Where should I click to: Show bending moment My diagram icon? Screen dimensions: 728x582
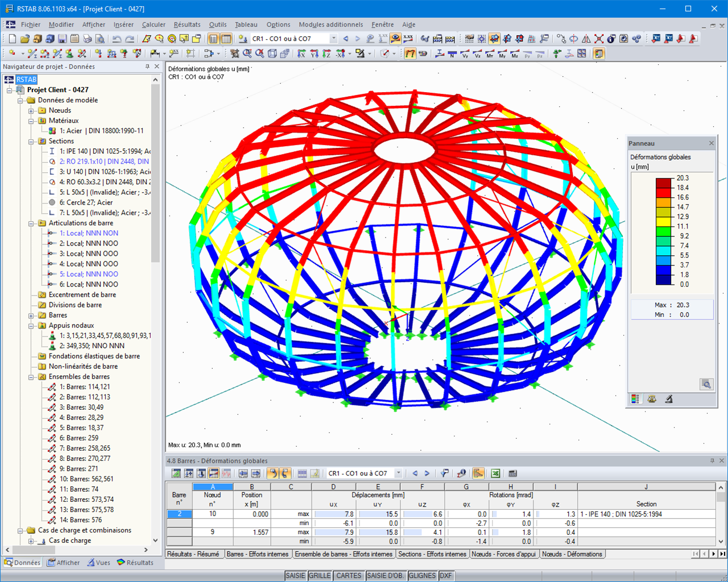pyautogui.click(x=502, y=53)
